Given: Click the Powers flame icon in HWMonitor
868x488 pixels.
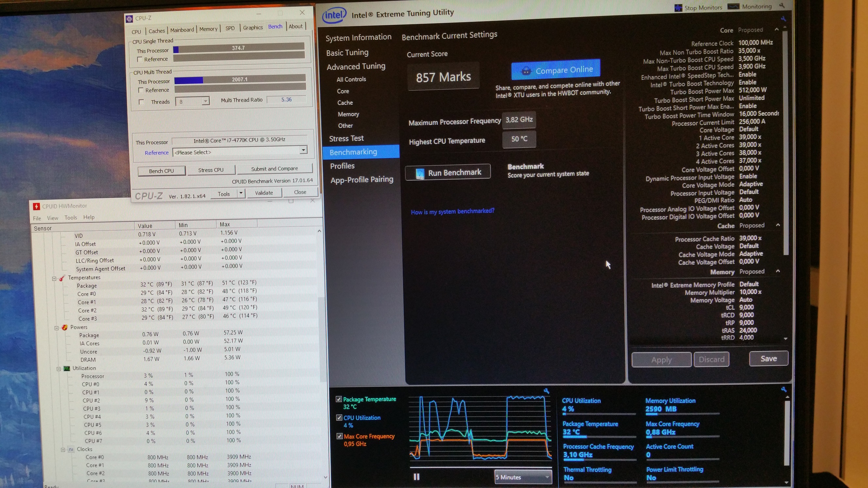Looking at the screenshot, I should click(x=64, y=327).
